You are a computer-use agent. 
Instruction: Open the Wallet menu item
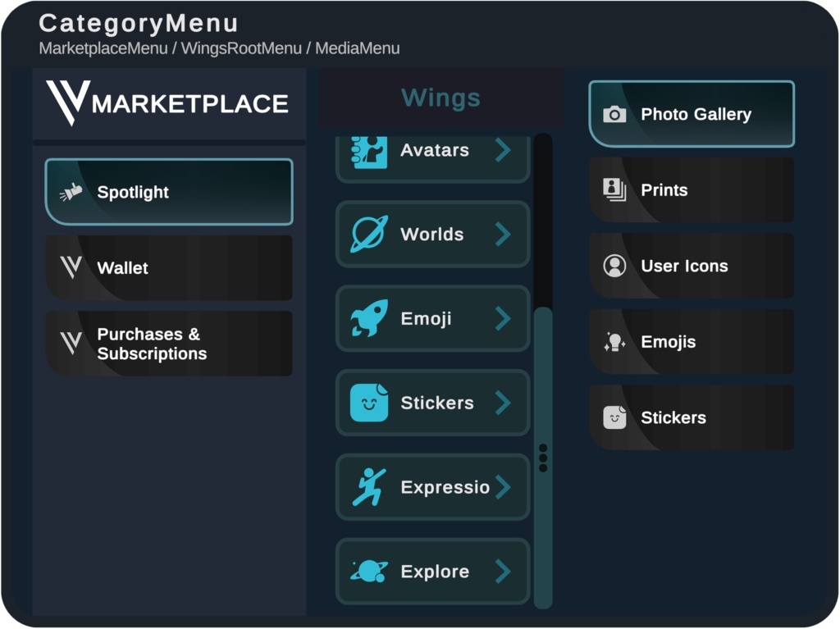click(x=169, y=267)
